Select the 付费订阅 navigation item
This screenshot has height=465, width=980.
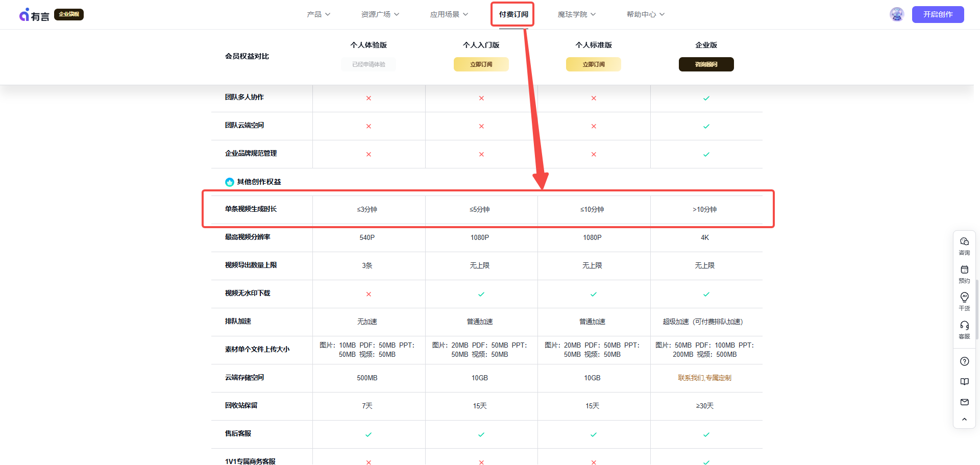point(512,14)
